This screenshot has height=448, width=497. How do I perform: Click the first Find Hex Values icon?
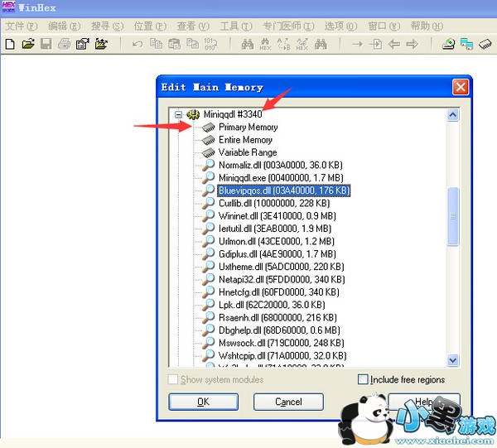tap(265, 45)
